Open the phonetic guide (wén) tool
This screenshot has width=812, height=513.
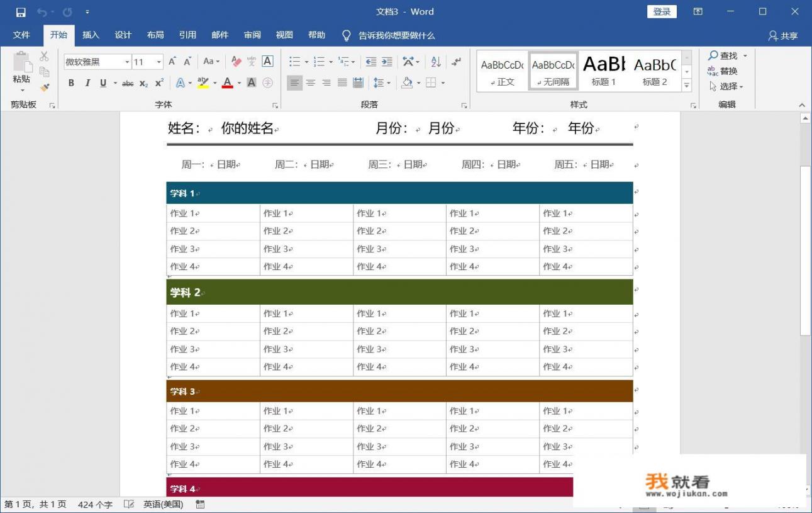[x=252, y=61]
